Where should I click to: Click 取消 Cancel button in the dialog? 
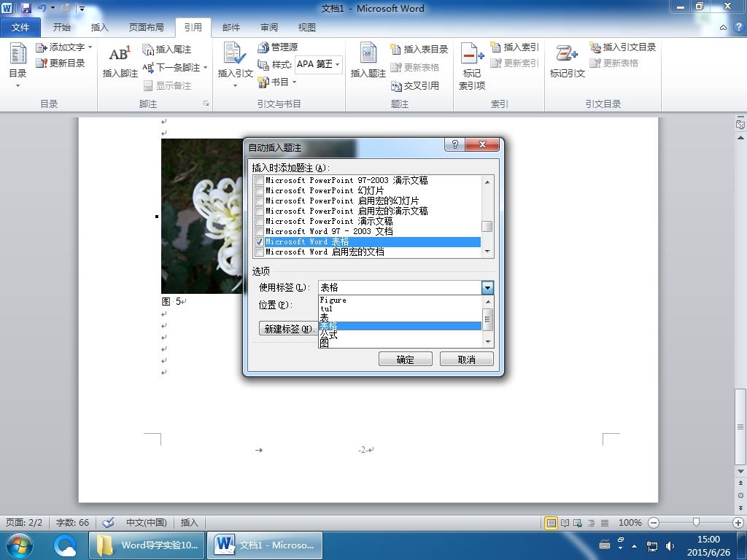pos(466,359)
